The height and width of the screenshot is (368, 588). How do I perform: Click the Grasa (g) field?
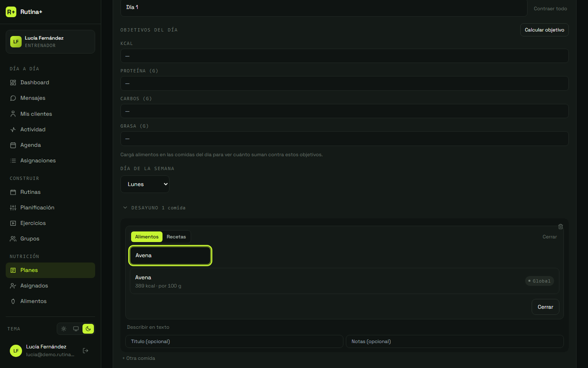coord(344,139)
